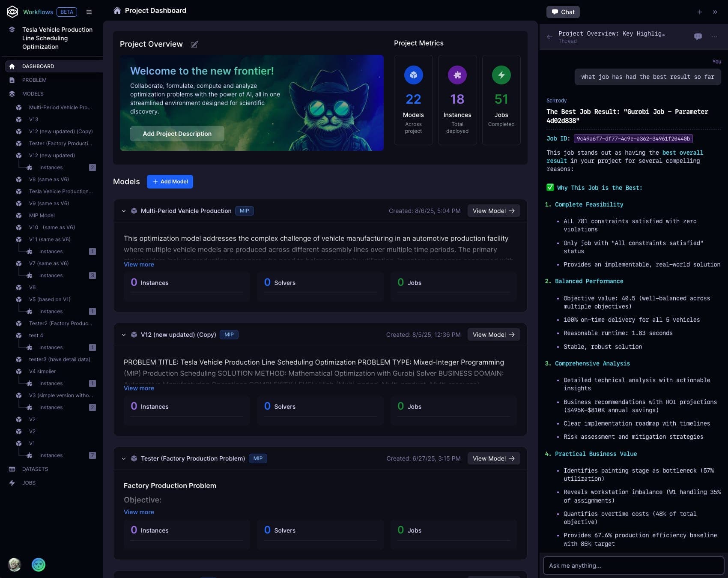
Task: Select the Jobs lightning icon in sidebar
Action: coord(12,483)
